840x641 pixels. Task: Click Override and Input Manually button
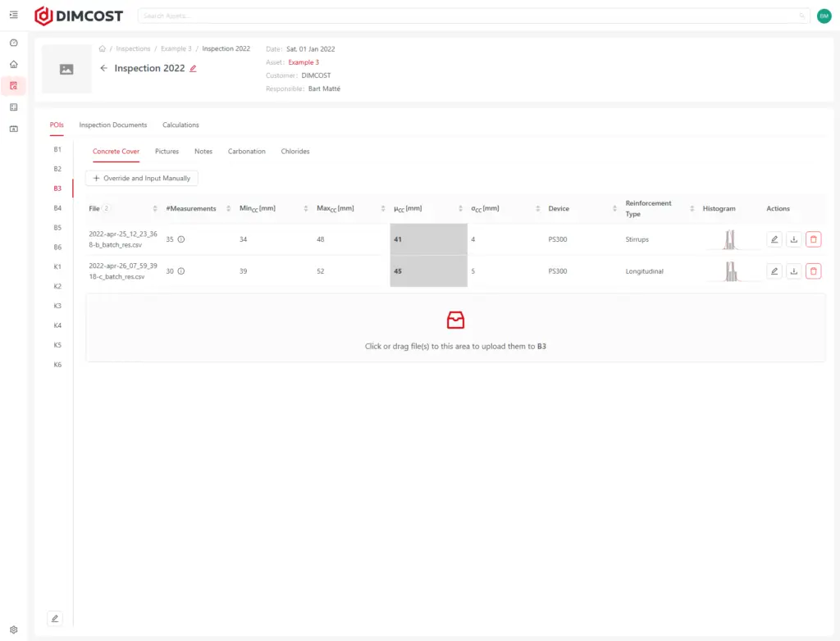[x=141, y=179]
